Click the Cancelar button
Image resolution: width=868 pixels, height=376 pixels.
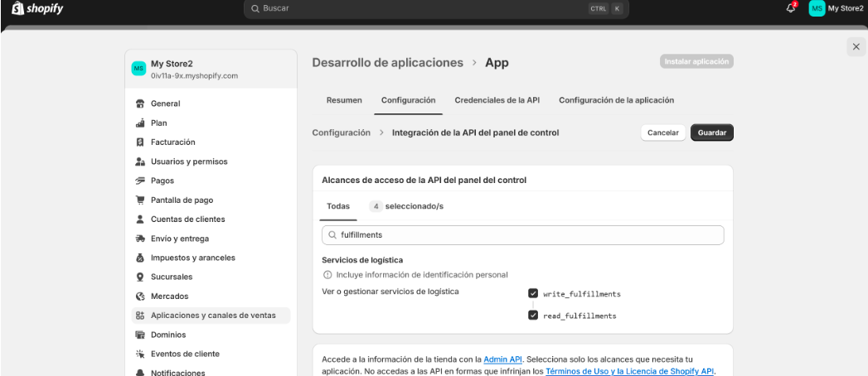pyautogui.click(x=662, y=133)
